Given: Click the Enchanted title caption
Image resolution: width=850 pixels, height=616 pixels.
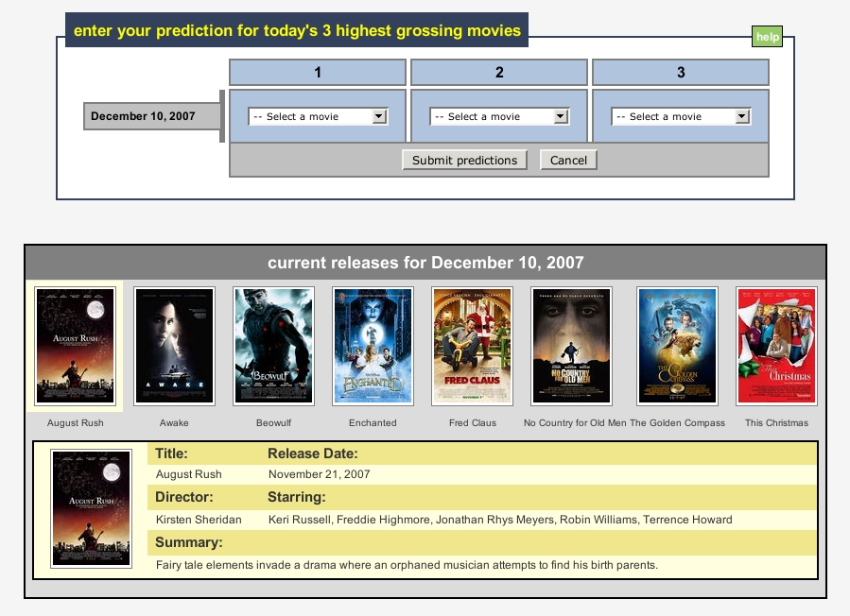Looking at the screenshot, I should 373,422.
